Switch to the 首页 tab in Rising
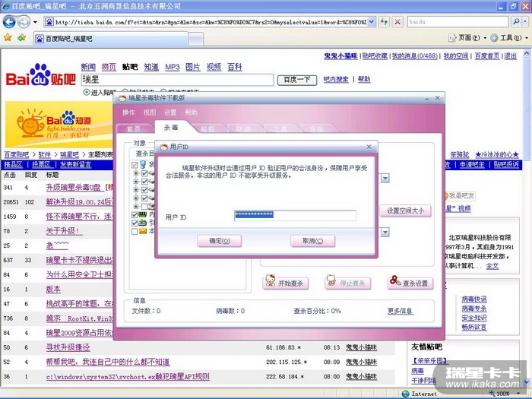The image size is (532, 399). tap(134, 128)
